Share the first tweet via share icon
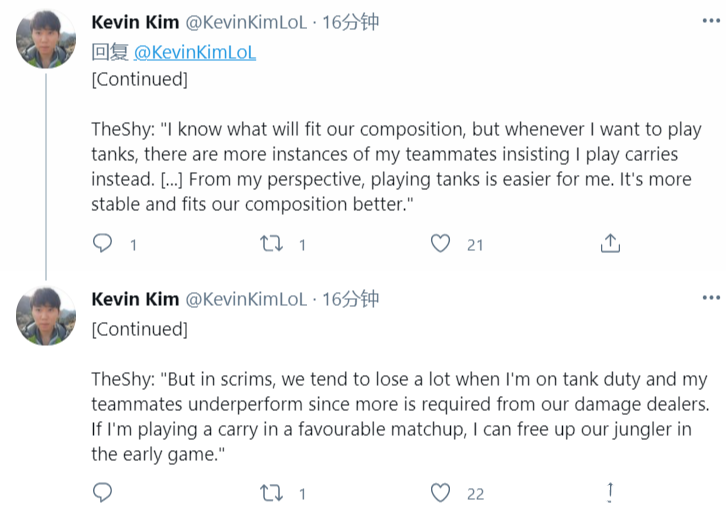The width and height of the screenshot is (726, 520). (x=610, y=243)
